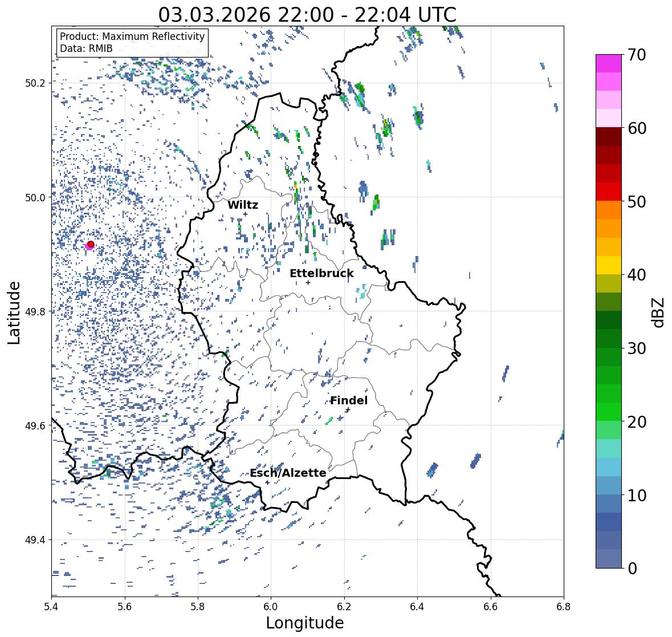Click the 'Data: RMIB' legend text
Viewport: 672px width, 637px height.
pos(86,48)
